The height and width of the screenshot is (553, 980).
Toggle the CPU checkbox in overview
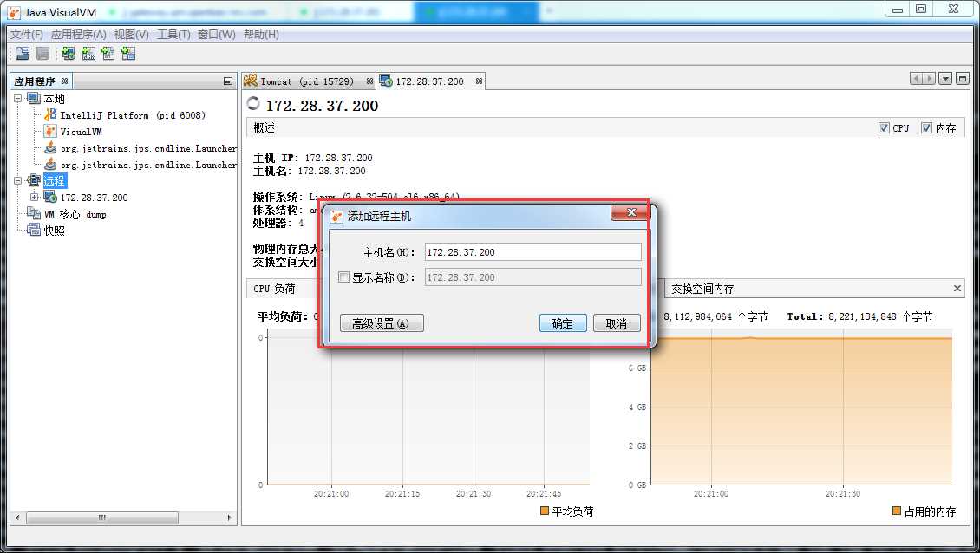tap(884, 127)
